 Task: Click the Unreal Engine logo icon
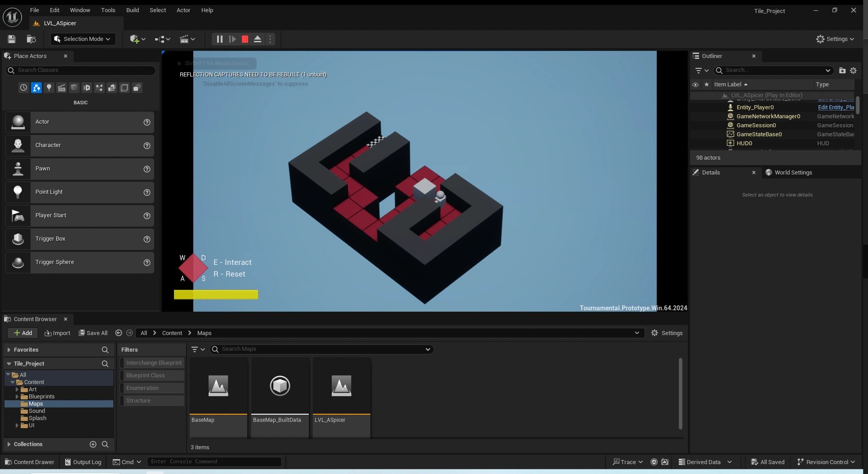12,17
